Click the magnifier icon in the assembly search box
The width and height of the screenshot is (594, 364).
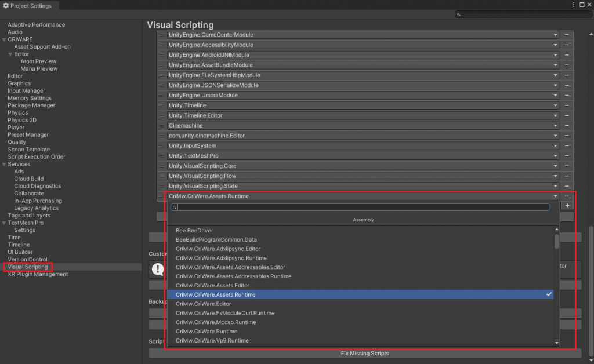(x=175, y=206)
